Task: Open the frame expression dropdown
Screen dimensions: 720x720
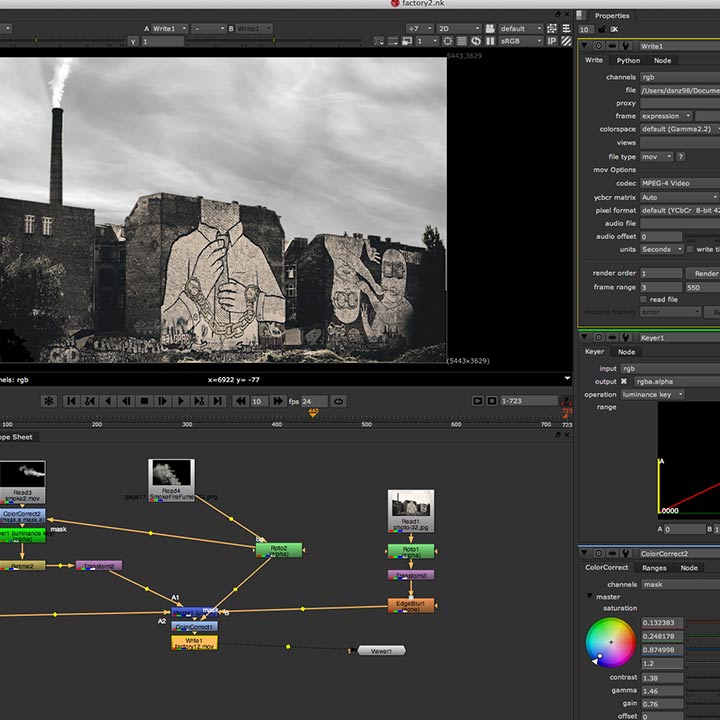Action: 666,116
